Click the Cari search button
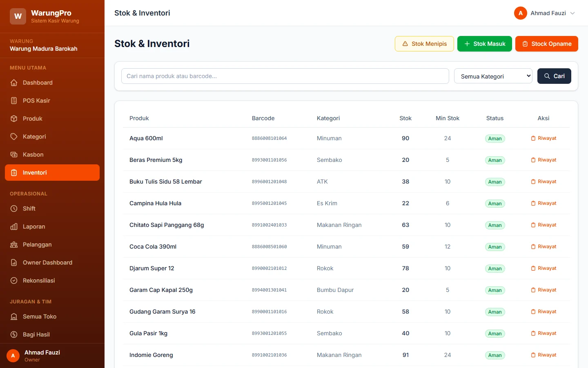 (x=554, y=76)
